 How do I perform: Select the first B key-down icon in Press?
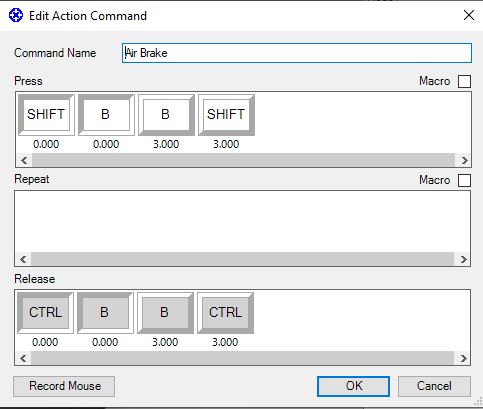106,115
